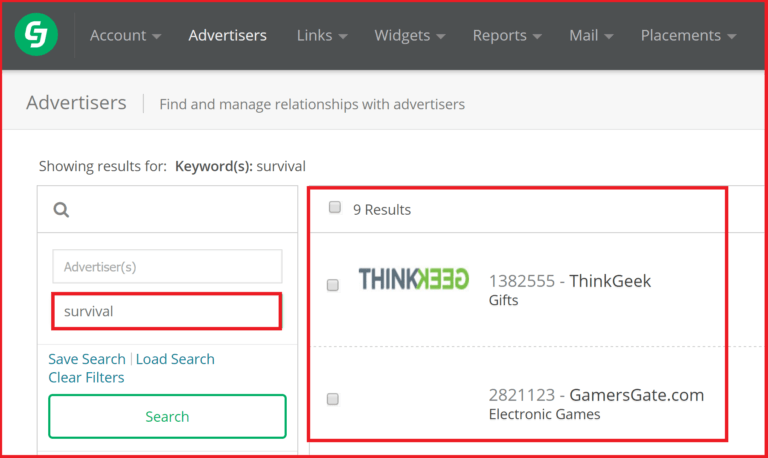The image size is (768, 458).
Task: Click the Advertisers page heading
Action: pyautogui.click(x=76, y=103)
